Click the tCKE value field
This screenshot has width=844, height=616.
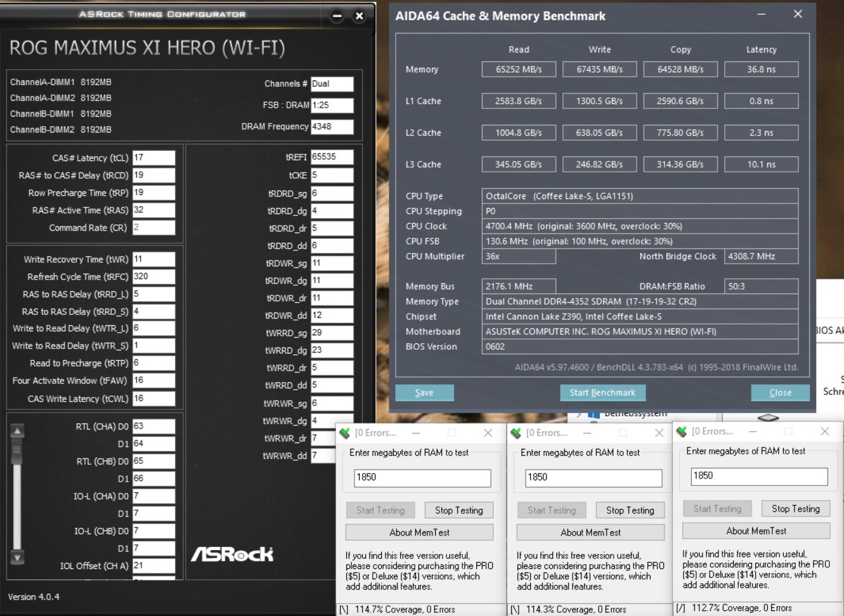[332, 175]
